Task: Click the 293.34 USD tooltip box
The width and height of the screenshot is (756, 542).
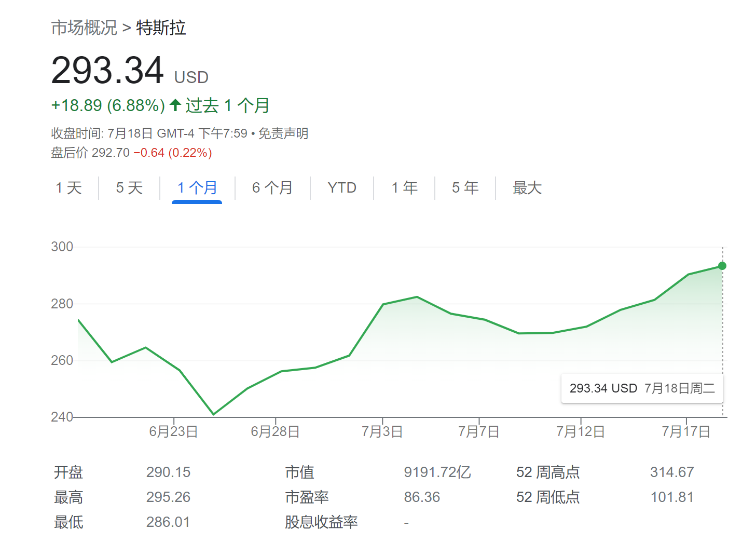Action: [641, 388]
